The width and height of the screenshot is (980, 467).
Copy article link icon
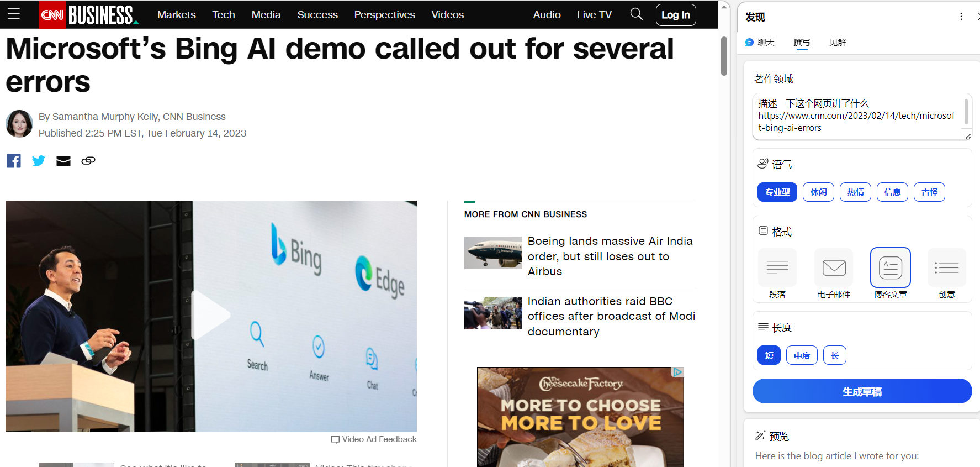click(x=88, y=161)
